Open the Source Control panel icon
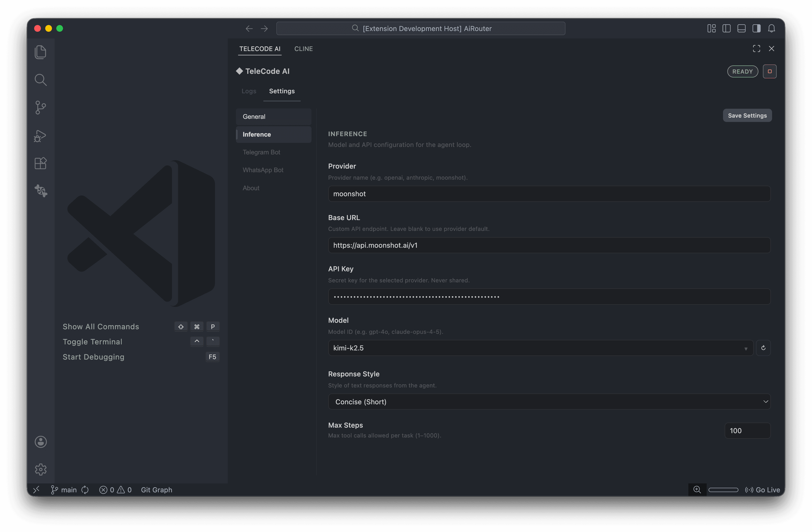The width and height of the screenshot is (812, 532). [41, 108]
